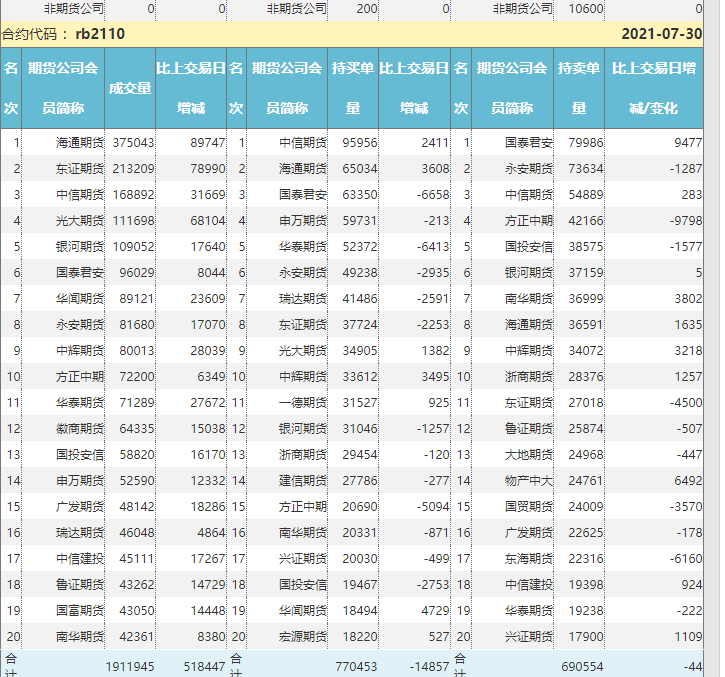Click short position 79986
The height and width of the screenshot is (677, 725).
coord(586,143)
